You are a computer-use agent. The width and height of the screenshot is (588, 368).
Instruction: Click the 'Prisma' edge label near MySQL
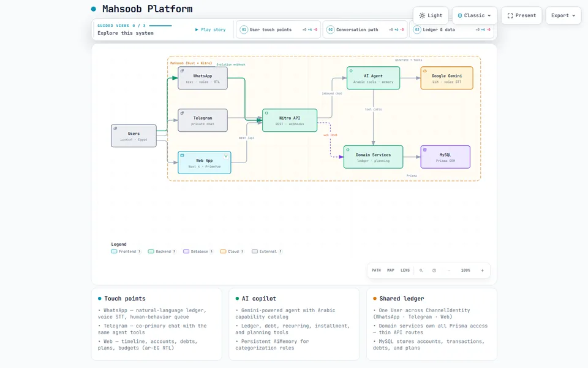(412, 176)
